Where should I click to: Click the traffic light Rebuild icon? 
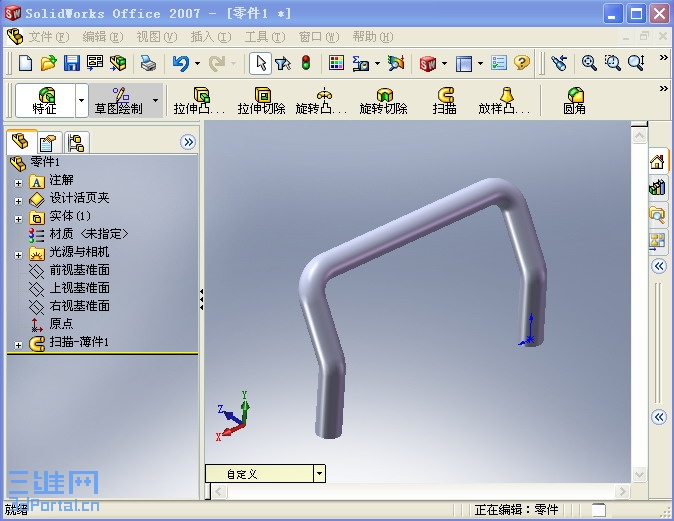pos(306,63)
